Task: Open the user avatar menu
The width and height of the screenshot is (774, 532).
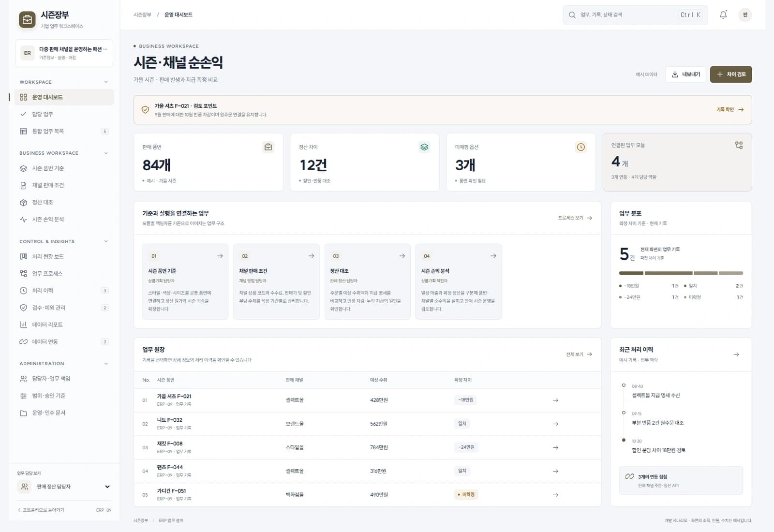Action: (745, 15)
